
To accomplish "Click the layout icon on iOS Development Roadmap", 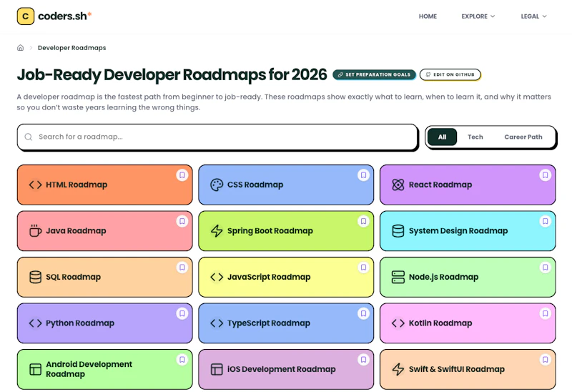I will click(217, 369).
